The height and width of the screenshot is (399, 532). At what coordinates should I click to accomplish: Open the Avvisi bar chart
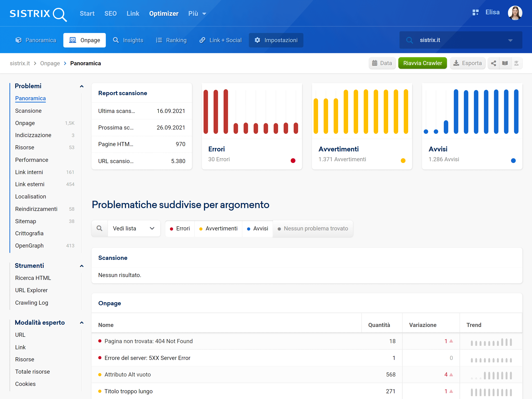pos(472,111)
